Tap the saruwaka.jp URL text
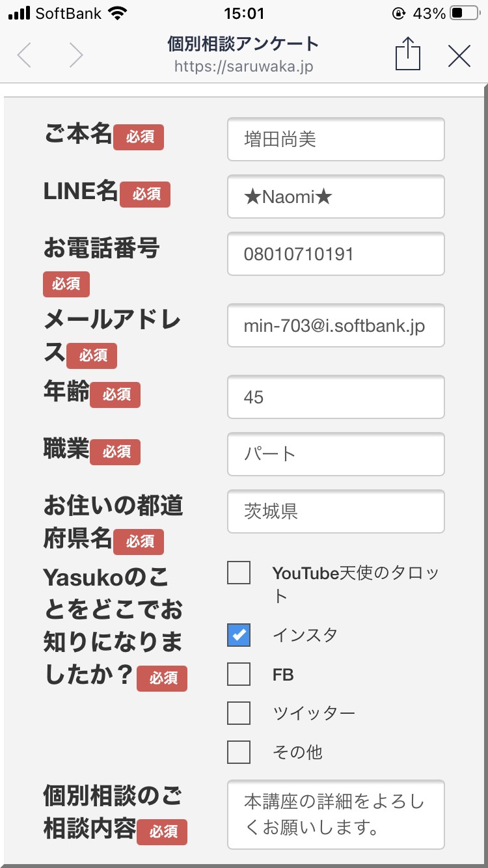The image size is (488, 868). (243, 66)
